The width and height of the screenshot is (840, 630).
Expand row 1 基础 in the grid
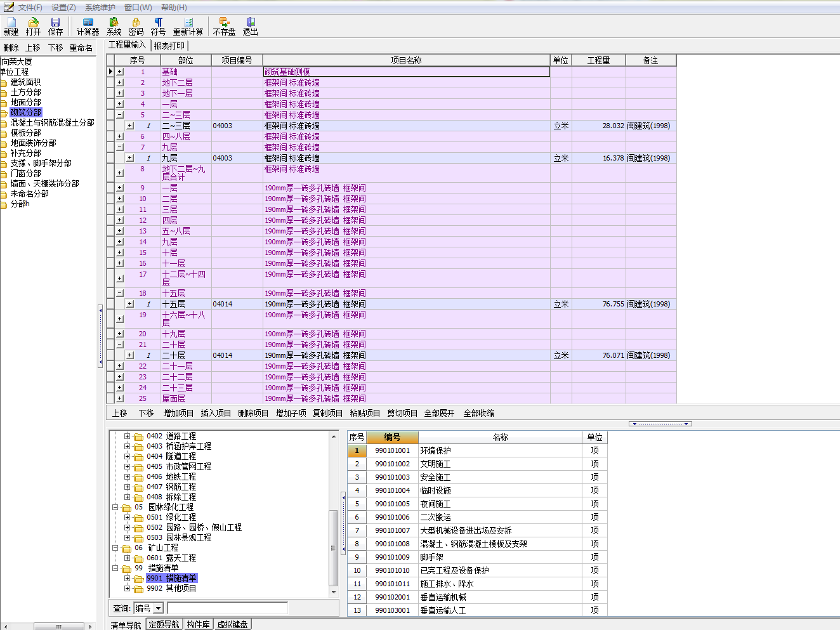click(119, 72)
